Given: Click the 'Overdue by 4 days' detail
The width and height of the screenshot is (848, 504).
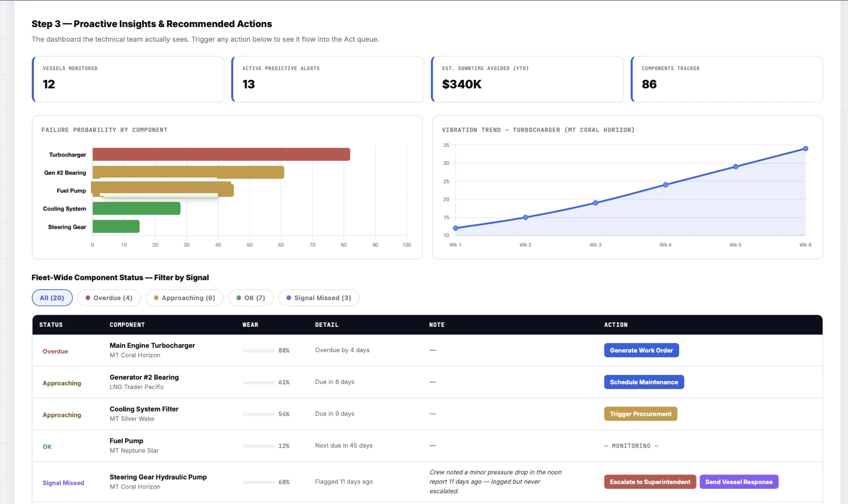Looking at the screenshot, I should (x=342, y=350).
